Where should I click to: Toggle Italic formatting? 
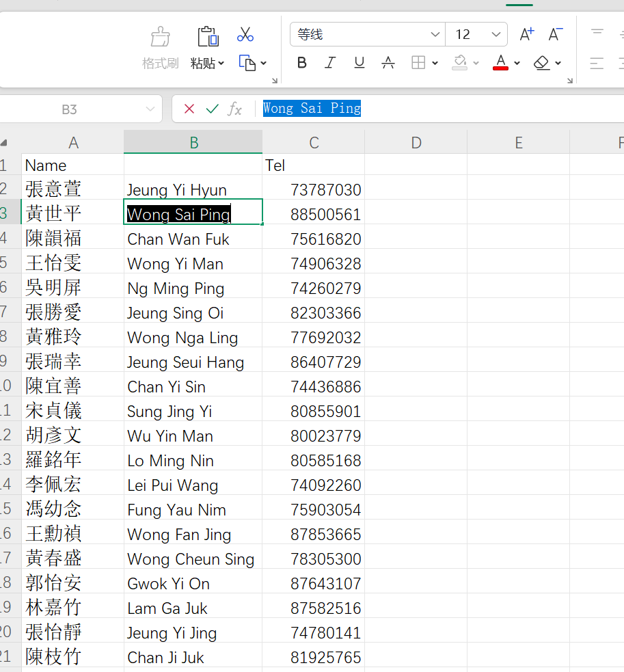330,63
